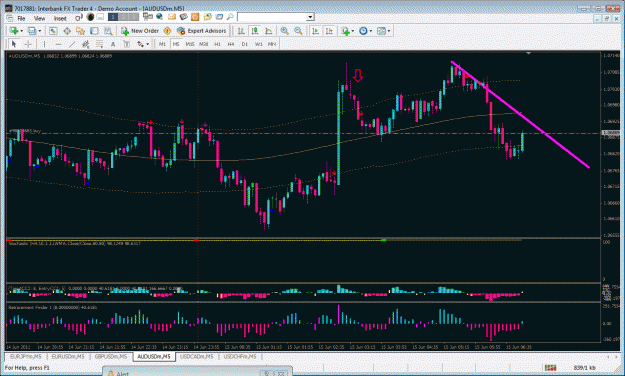
Task: Switch chart to Bar Chart
Action: (x=241, y=31)
